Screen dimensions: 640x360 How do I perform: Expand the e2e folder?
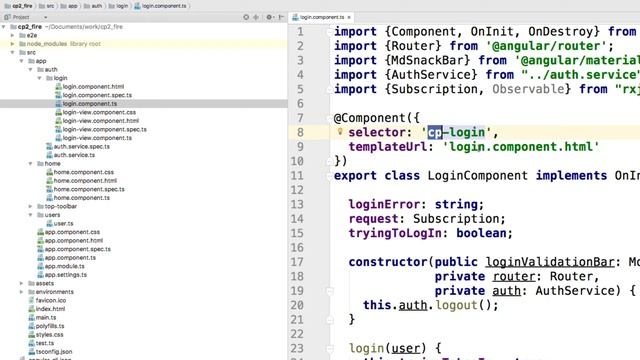click(x=13, y=35)
